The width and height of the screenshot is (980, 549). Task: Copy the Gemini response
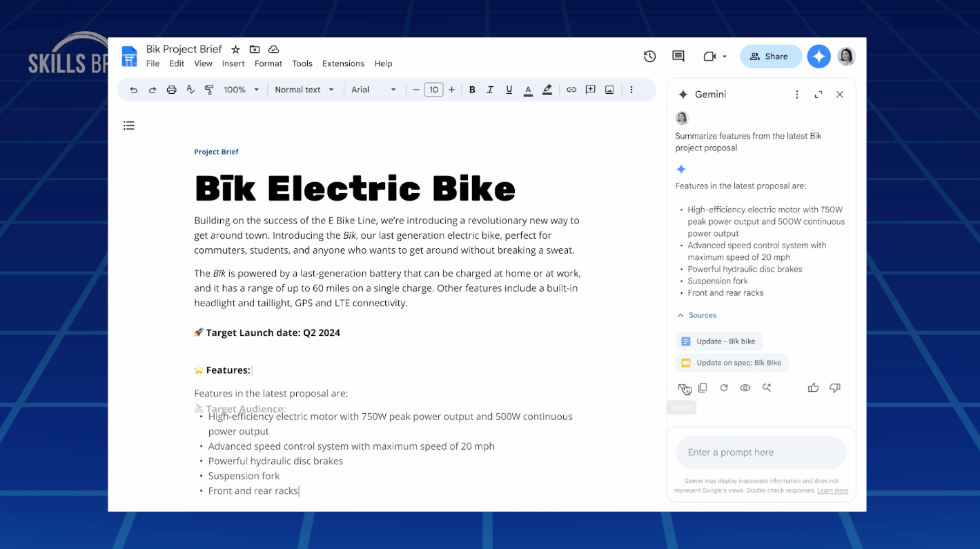click(703, 388)
